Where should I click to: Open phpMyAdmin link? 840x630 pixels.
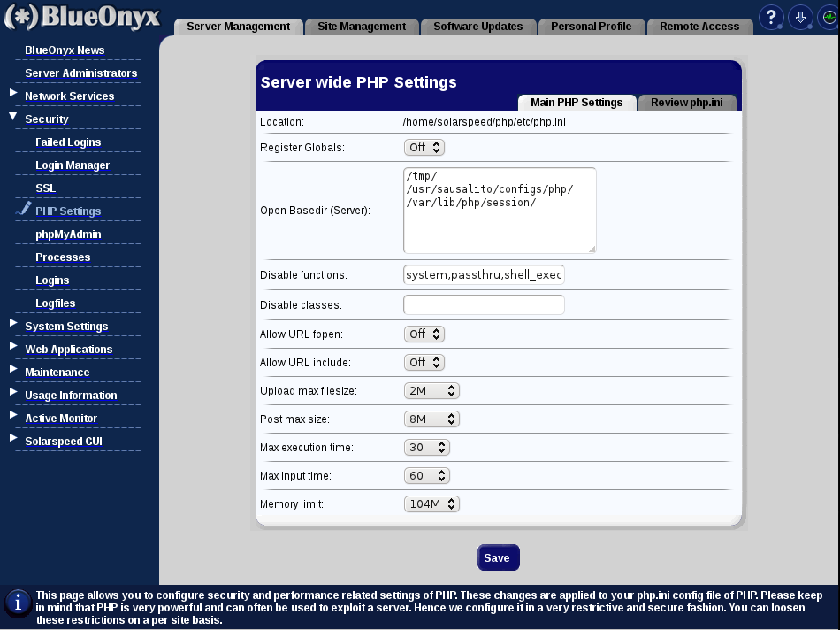coord(68,234)
